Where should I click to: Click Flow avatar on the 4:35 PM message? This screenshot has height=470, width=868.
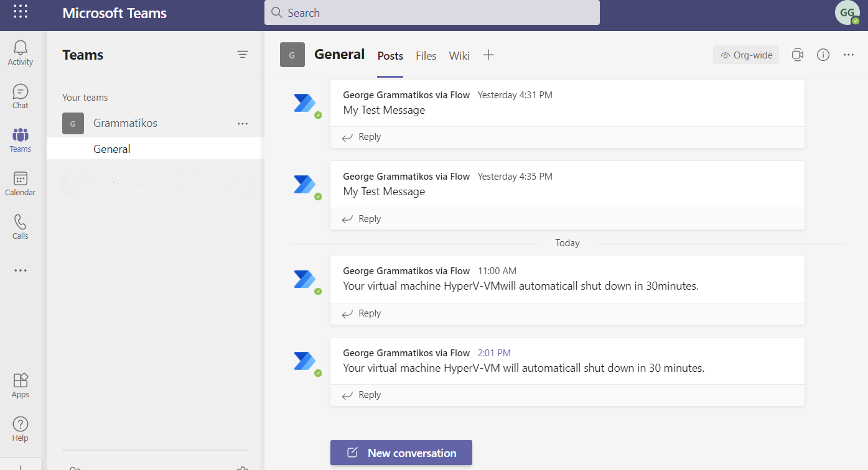click(x=306, y=185)
